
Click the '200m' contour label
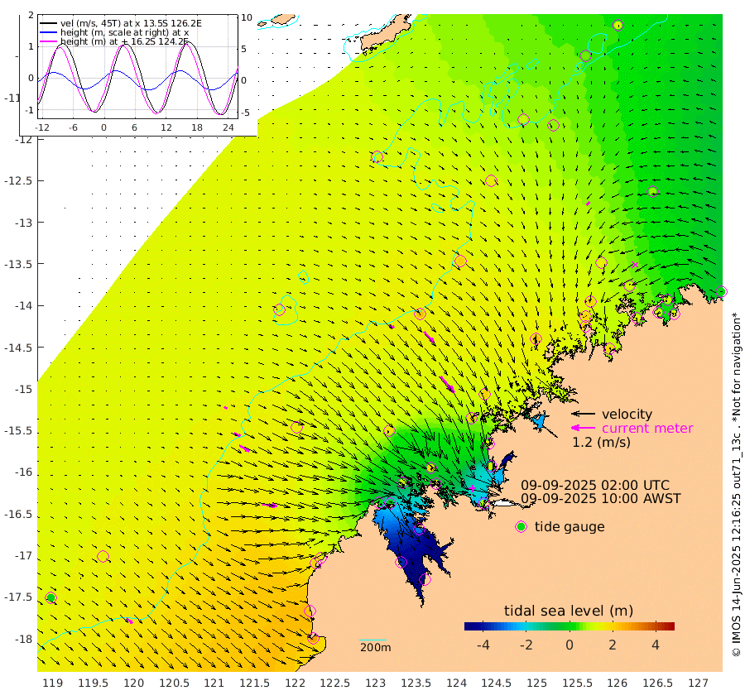[x=375, y=647]
